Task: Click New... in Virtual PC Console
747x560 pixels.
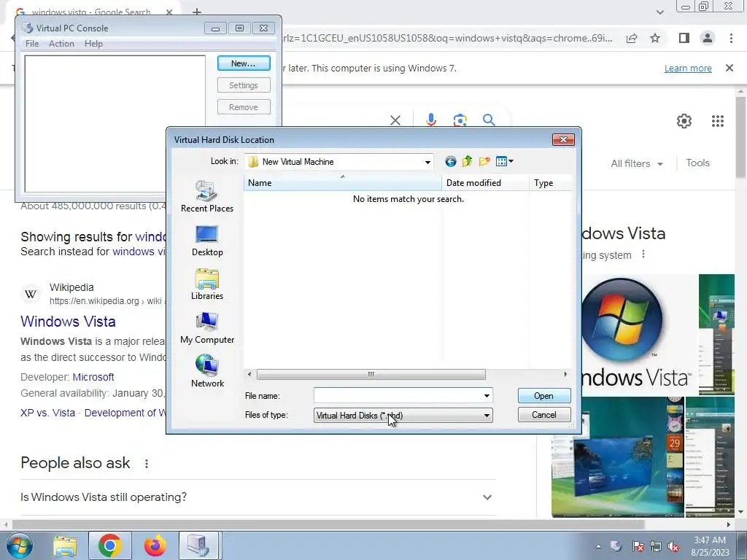Action: click(x=244, y=63)
